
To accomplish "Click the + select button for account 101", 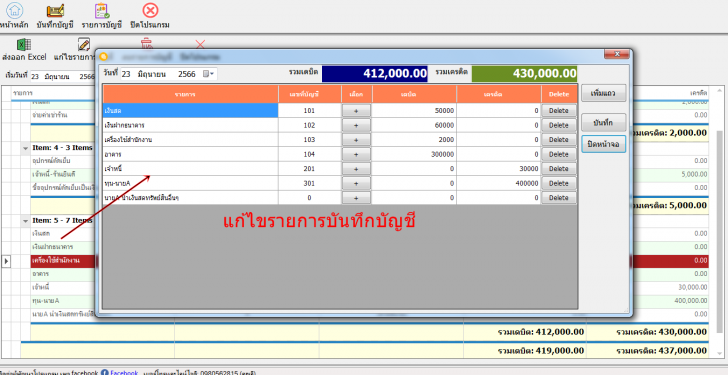I will coord(356,110).
